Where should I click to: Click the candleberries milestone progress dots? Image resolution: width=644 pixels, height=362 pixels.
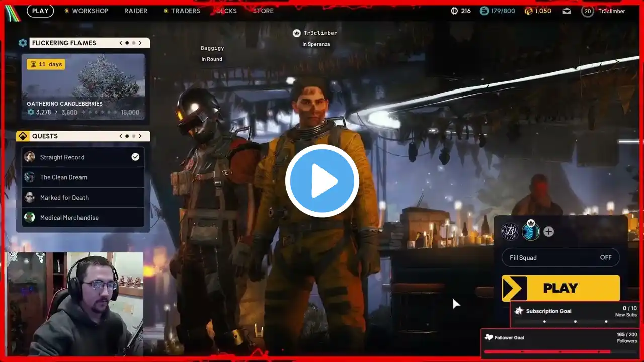[x=99, y=113]
